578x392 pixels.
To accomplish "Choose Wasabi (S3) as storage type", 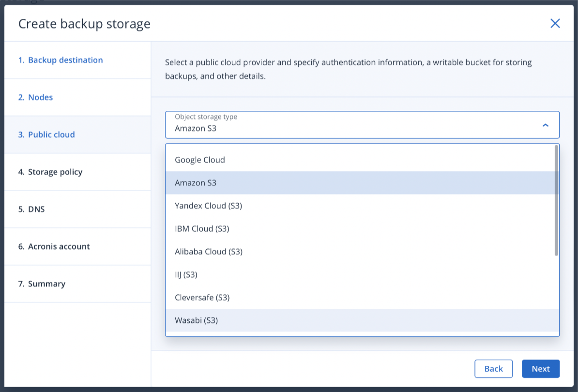I will tap(196, 320).
